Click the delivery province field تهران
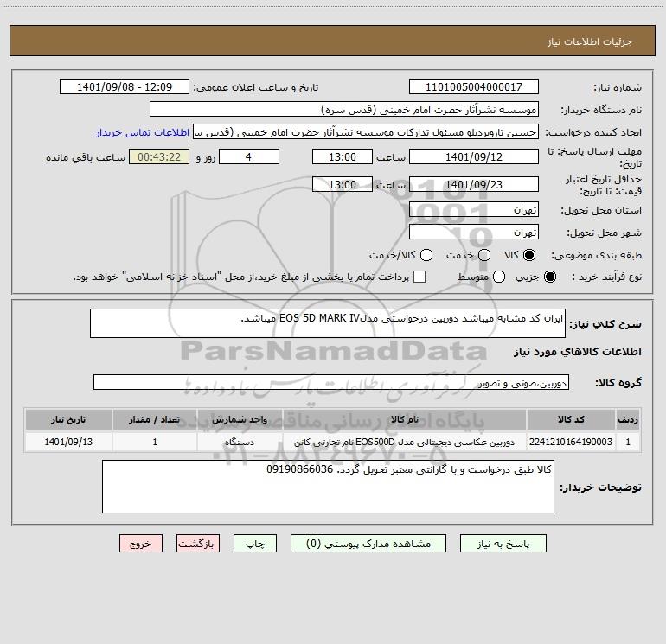666x644 pixels. 474,210
